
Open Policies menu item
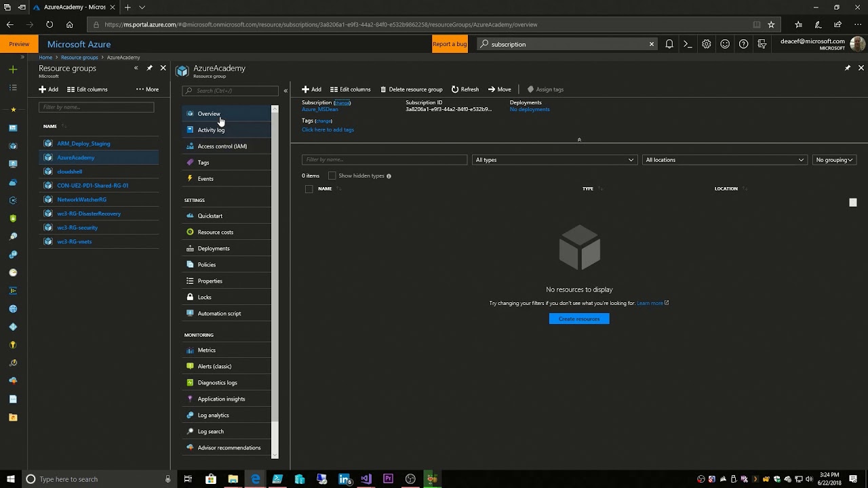tap(227, 264)
